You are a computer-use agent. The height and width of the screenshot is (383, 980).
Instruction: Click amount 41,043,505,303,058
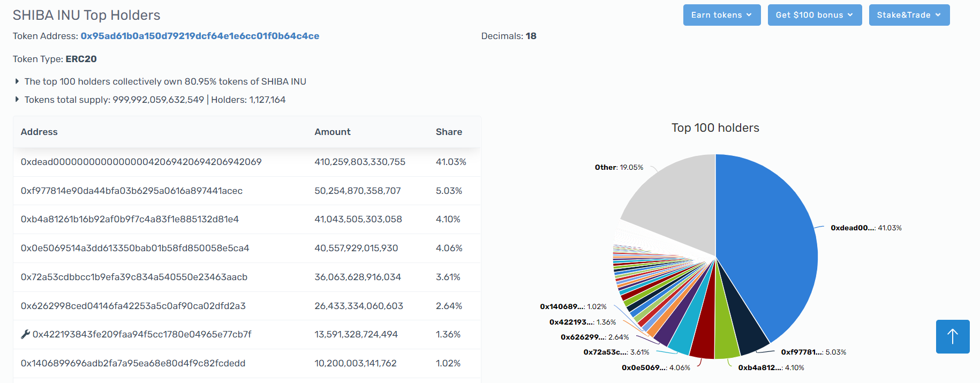point(358,219)
